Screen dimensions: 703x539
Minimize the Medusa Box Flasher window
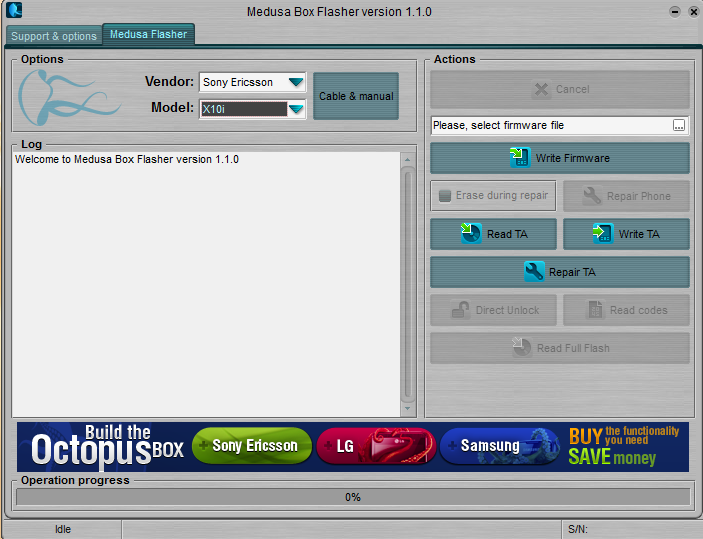coord(675,12)
